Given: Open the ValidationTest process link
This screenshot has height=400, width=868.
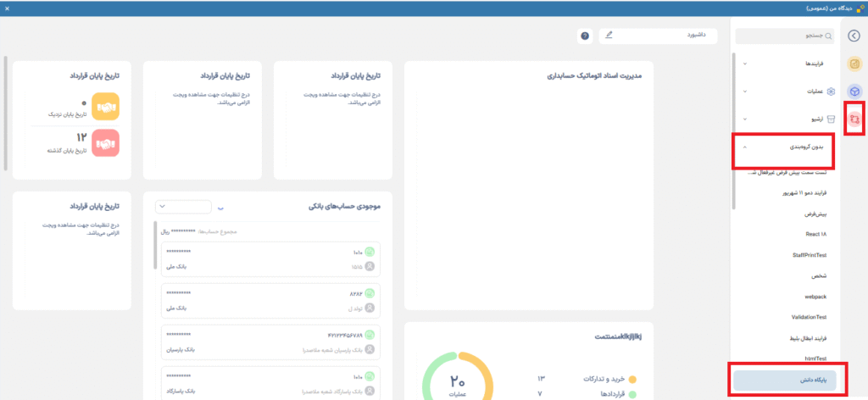Looking at the screenshot, I should 809,317.
